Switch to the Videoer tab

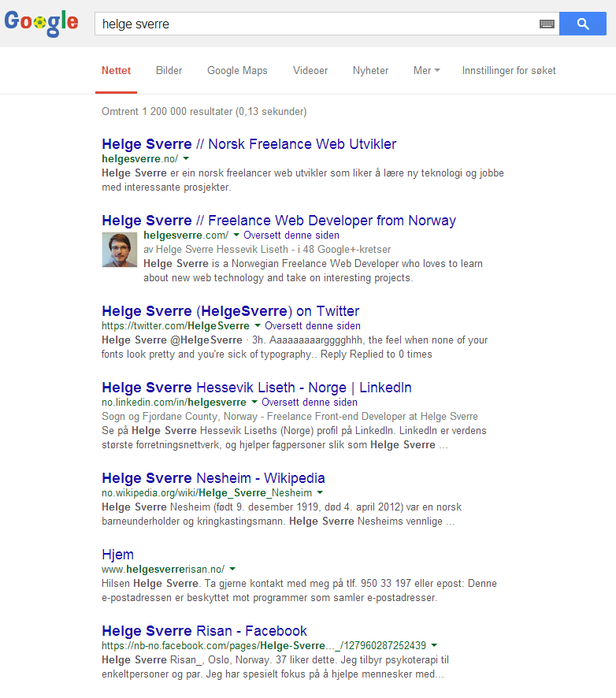[x=310, y=71]
